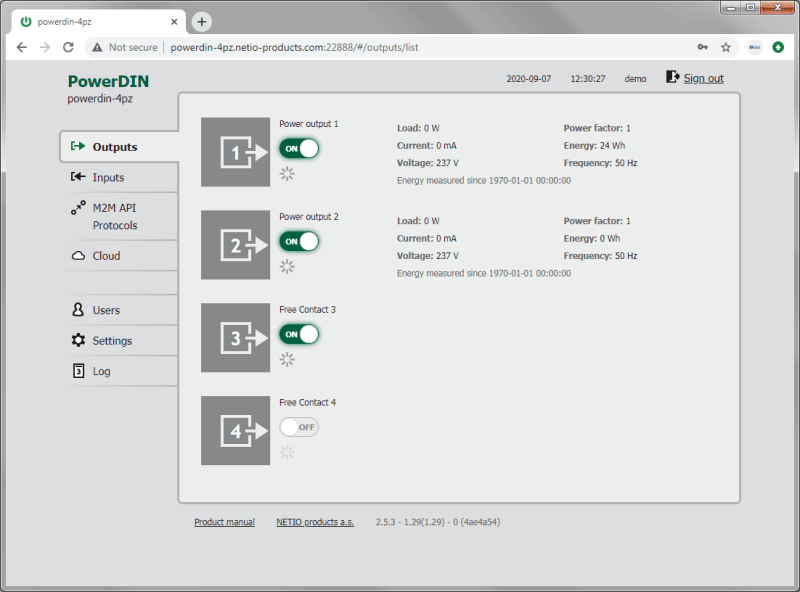This screenshot has width=800, height=592.
Task: Click the Sign out door icon
Action: pyautogui.click(x=672, y=77)
